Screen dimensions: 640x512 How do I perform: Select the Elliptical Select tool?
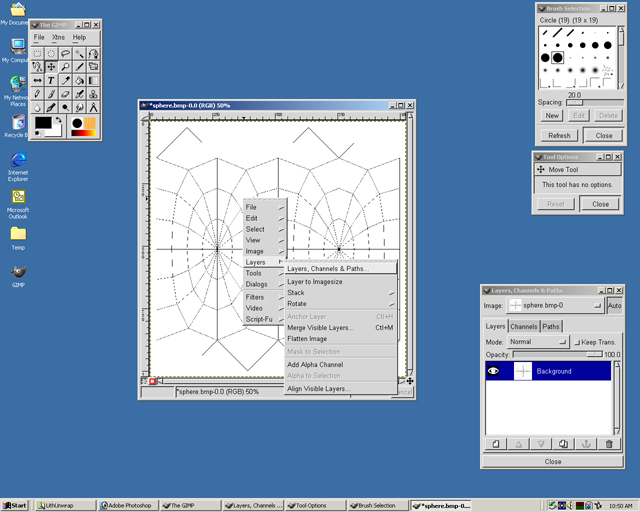(x=51, y=53)
